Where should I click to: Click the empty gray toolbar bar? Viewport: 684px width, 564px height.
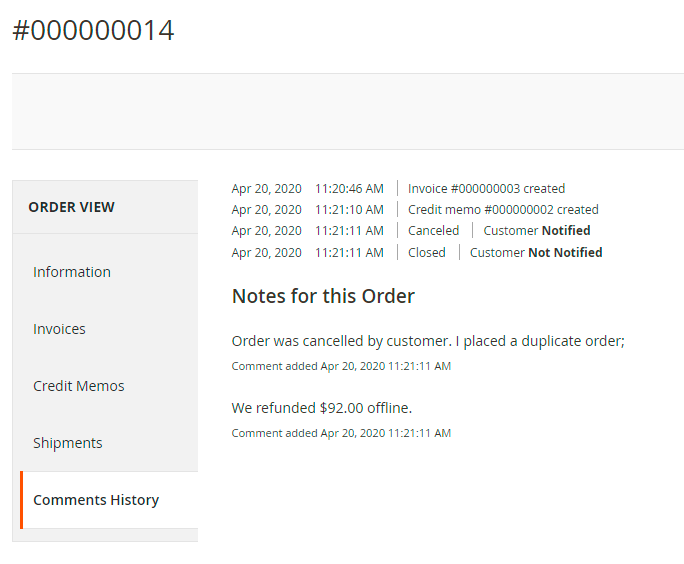[x=348, y=111]
